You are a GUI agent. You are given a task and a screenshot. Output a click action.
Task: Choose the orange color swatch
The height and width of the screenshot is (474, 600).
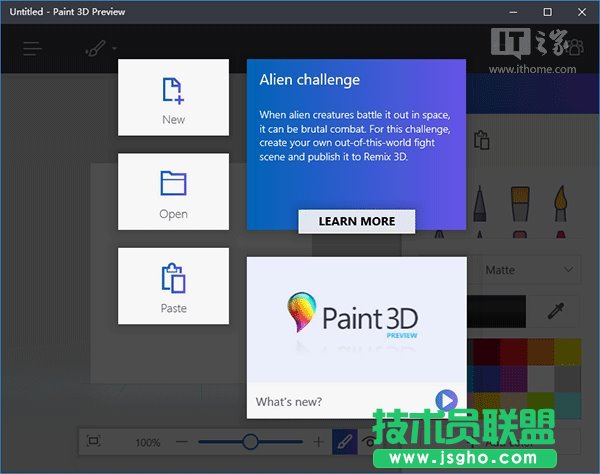[x=541, y=352]
